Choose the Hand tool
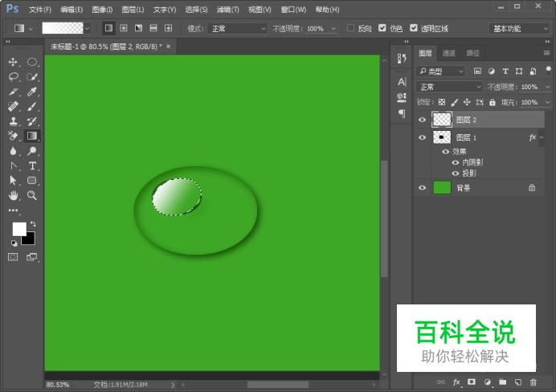Screen dimensions: 556x392 [13, 195]
